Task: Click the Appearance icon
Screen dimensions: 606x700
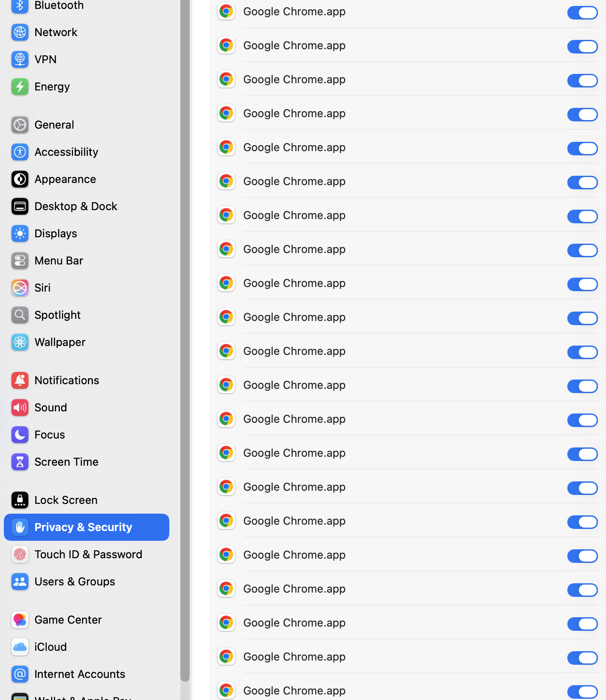Action: click(x=20, y=179)
